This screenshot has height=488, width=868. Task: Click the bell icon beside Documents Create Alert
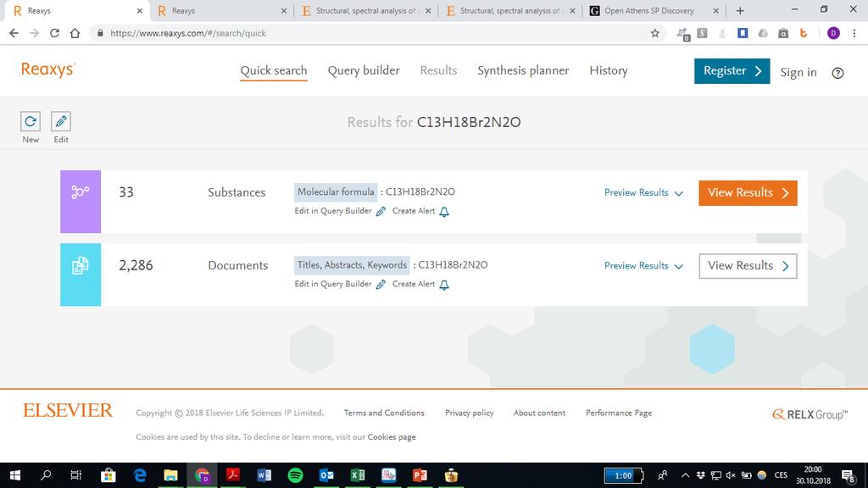[x=444, y=285]
